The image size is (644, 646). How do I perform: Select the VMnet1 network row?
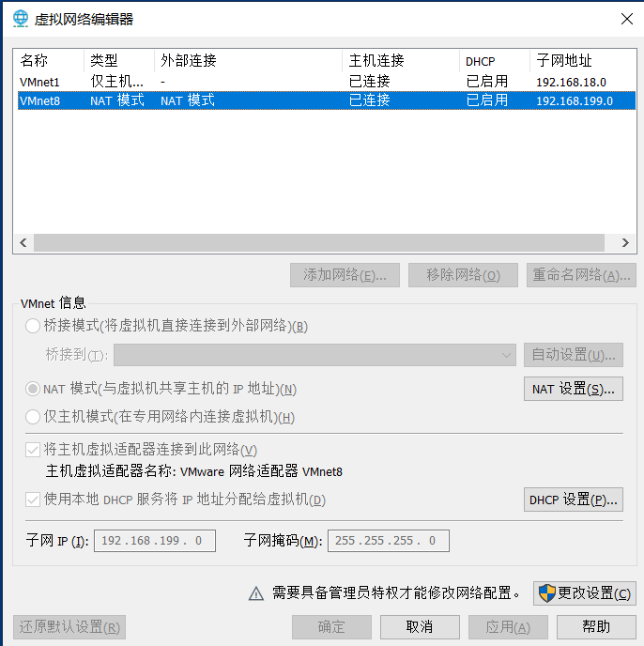coord(327,82)
